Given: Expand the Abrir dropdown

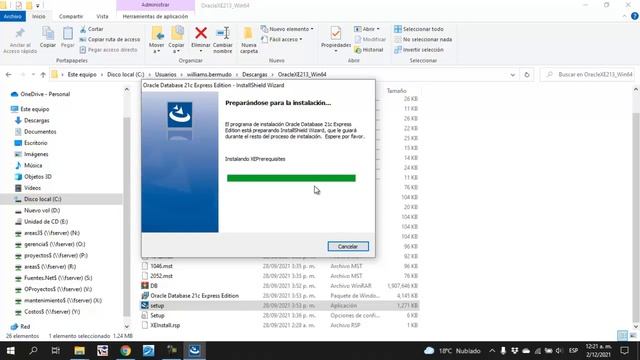Looking at the screenshot, I should (367, 29).
